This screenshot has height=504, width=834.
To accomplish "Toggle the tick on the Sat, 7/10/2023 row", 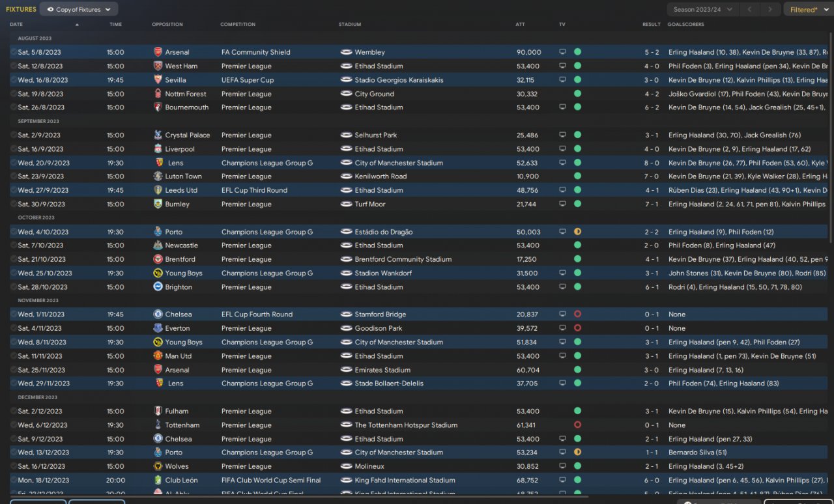I will (14, 245).
